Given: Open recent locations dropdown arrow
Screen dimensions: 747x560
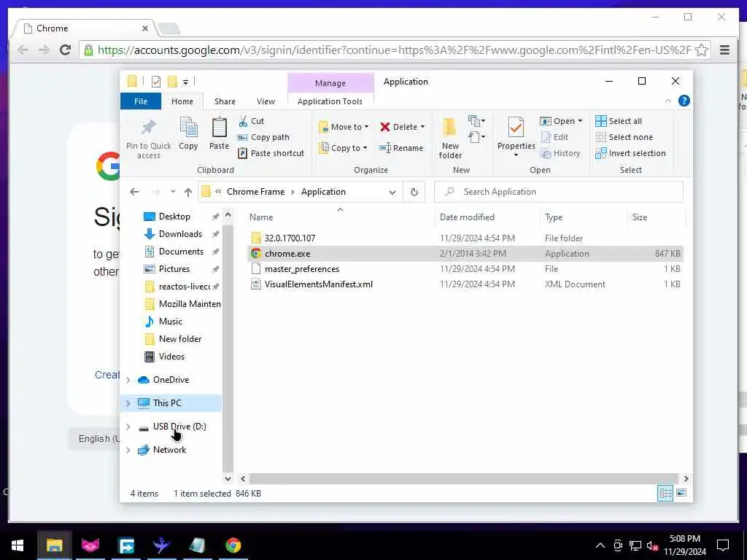Looking at the screenshot, I should point(172,192).
